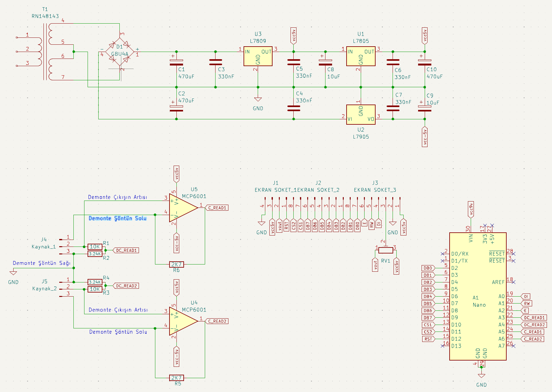
Task: Click the C6 330nF capacitor
Action: (x=393, y=62)
